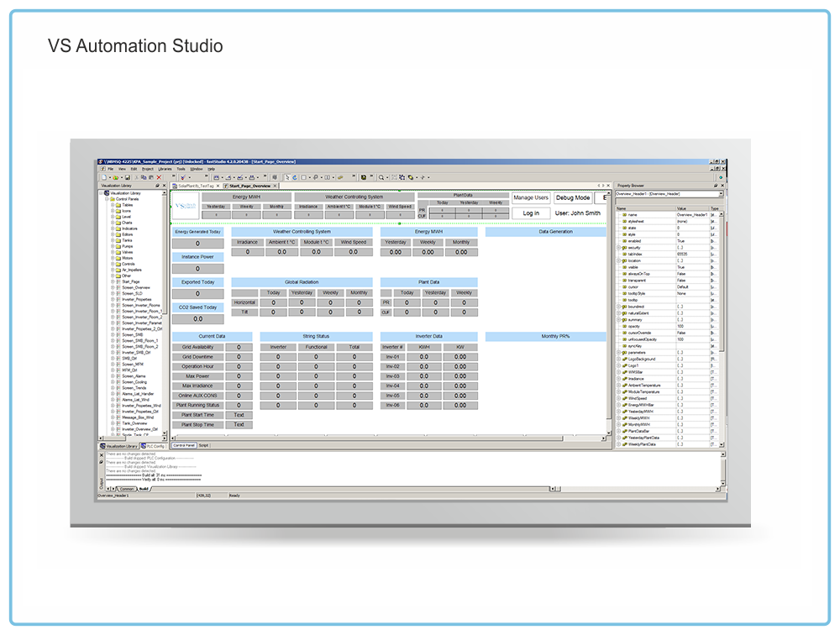Click the enabled property value True

click(692, 241)
